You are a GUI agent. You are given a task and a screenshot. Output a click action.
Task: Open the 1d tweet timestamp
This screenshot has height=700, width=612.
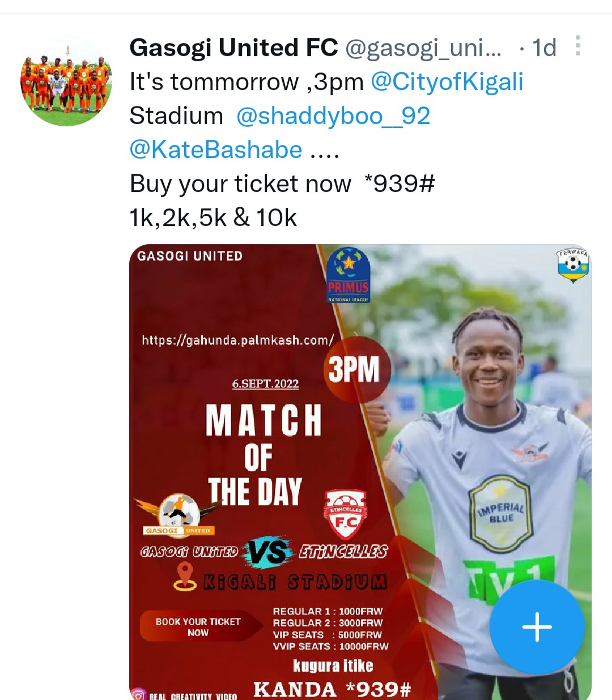click(x=544, y=48)
